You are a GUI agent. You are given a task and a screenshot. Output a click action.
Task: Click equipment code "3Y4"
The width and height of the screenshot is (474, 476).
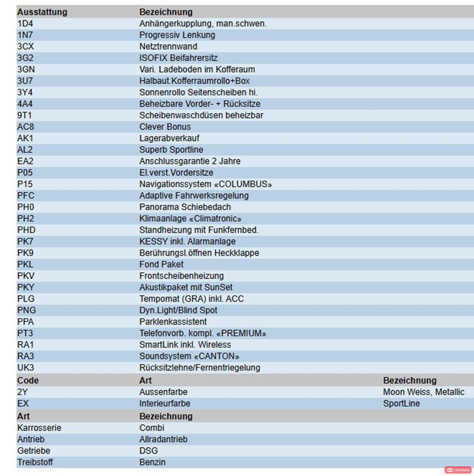25,92
